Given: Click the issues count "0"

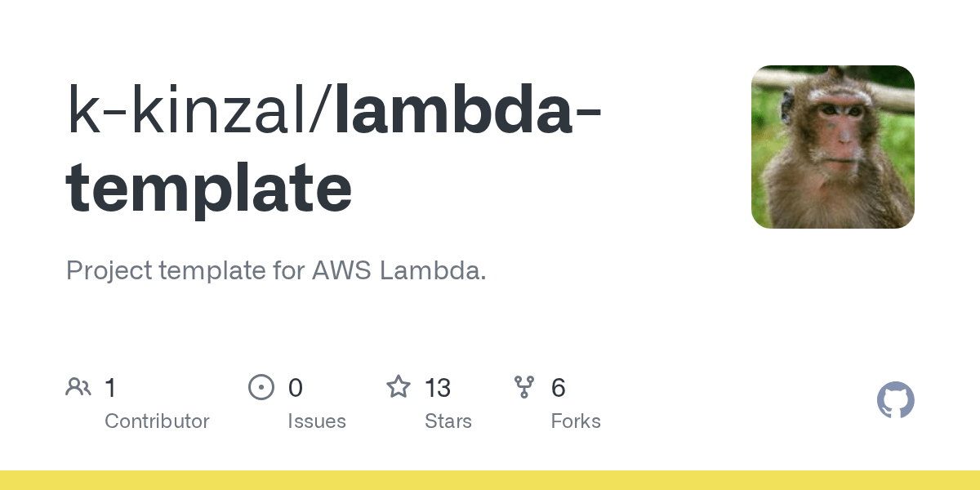Looking at the screenshot, I should pos(296,388).
